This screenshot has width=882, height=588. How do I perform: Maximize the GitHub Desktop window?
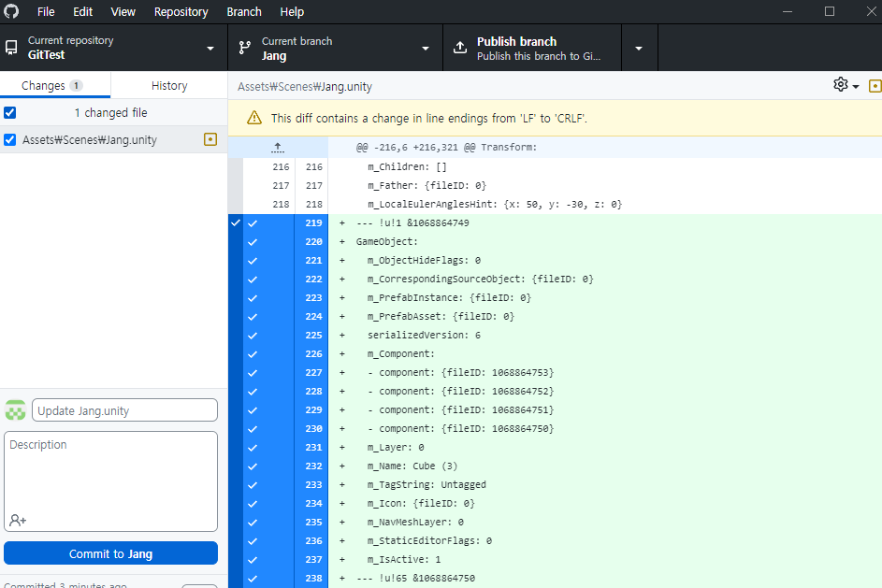829,11
